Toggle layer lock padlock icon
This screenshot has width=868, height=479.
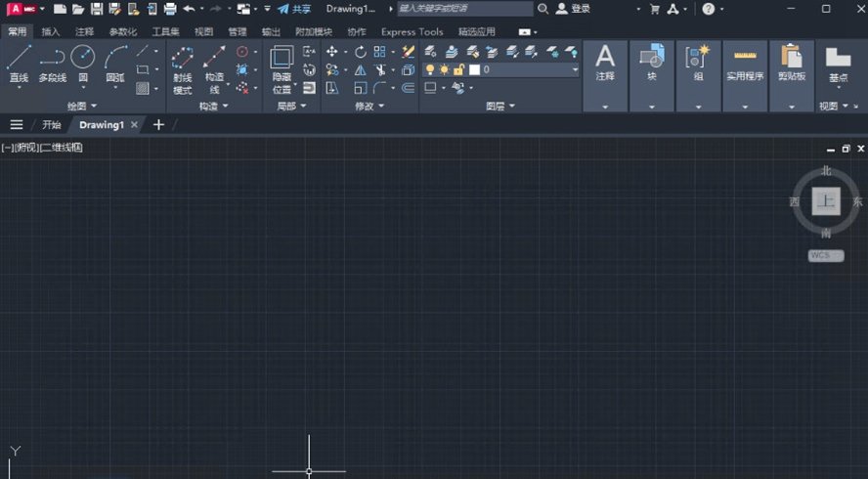click(458, 69)
